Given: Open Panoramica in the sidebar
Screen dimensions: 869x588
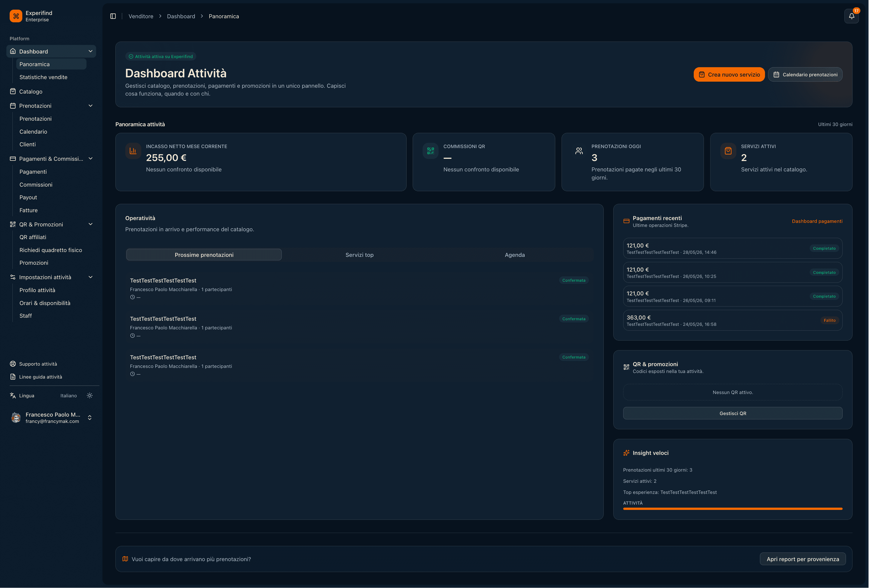Looking at the screenshot, I should [x=51, y=64].
